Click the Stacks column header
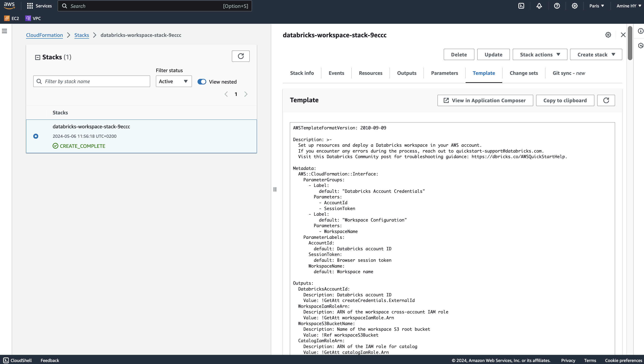 60,113
